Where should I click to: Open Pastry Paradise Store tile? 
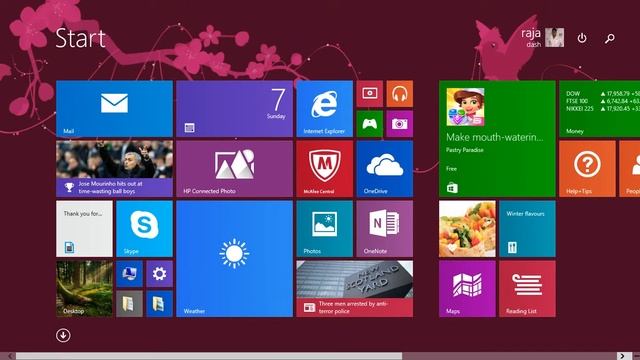pyautogui.click(x=497, y=139)
